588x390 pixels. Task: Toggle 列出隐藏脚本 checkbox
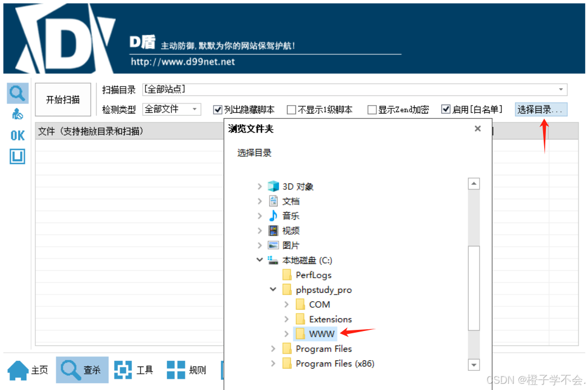[217, 110]
